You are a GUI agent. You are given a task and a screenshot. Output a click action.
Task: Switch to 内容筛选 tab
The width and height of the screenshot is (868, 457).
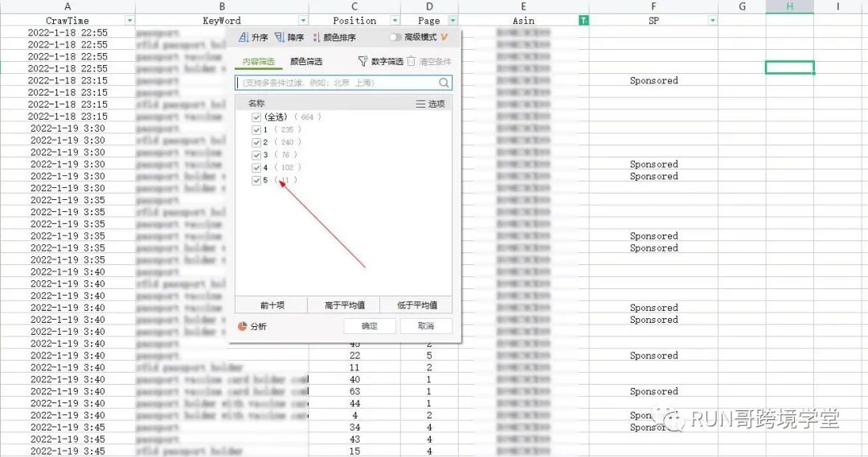(259, 61)
